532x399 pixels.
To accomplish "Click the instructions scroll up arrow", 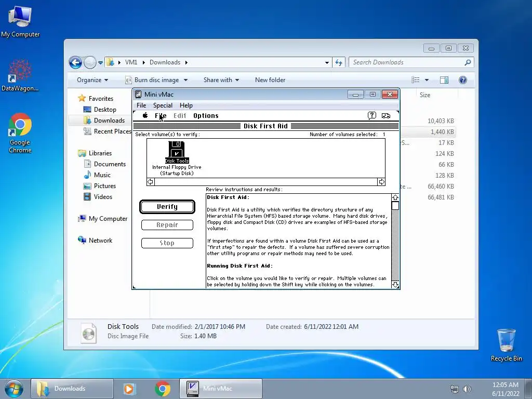I will 395,197.
